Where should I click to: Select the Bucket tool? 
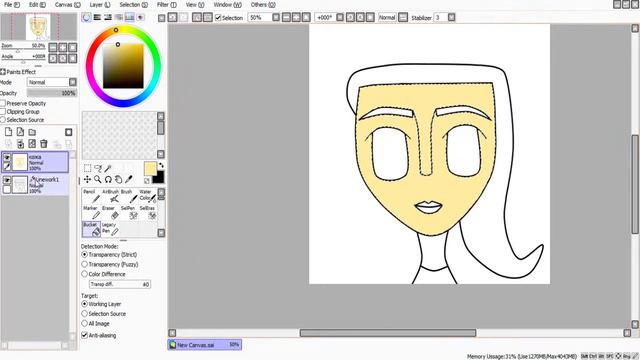coord(91,229)
